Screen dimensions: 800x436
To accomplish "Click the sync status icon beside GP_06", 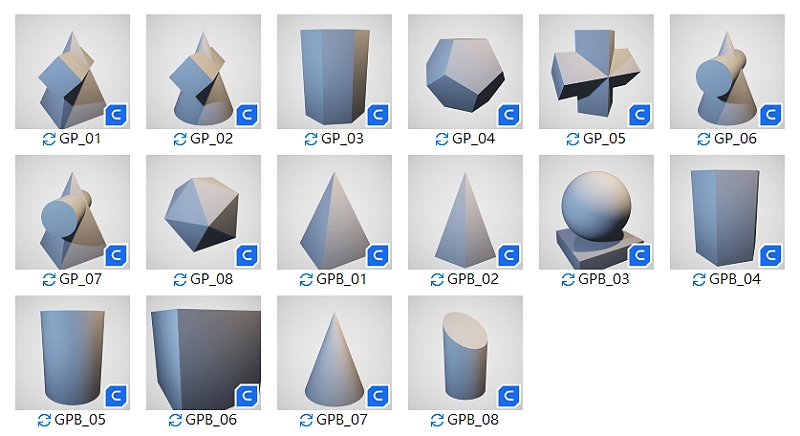I will 704,139.
